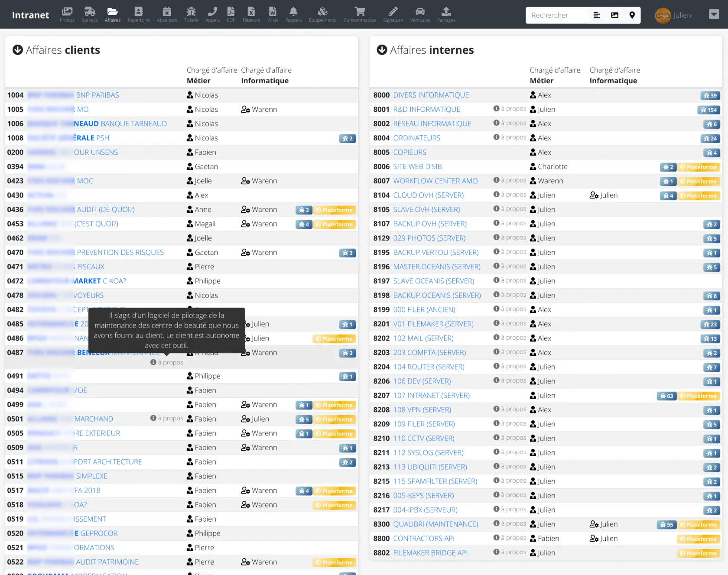Click the 154 tickets badge for R&D INFORMATIQUE
Screen dimensions: 728x575
pos(709,110)
